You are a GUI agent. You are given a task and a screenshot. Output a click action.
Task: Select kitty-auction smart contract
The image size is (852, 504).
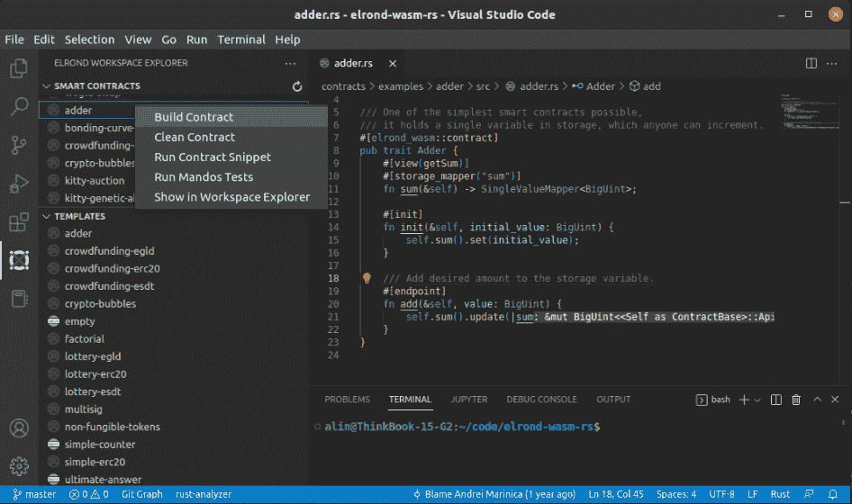(87, 181)
